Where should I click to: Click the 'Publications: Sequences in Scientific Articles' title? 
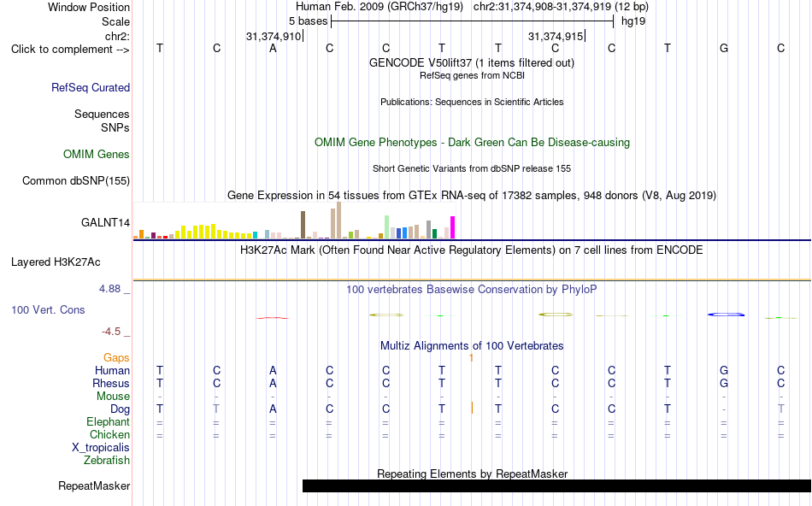click(472, 102)
